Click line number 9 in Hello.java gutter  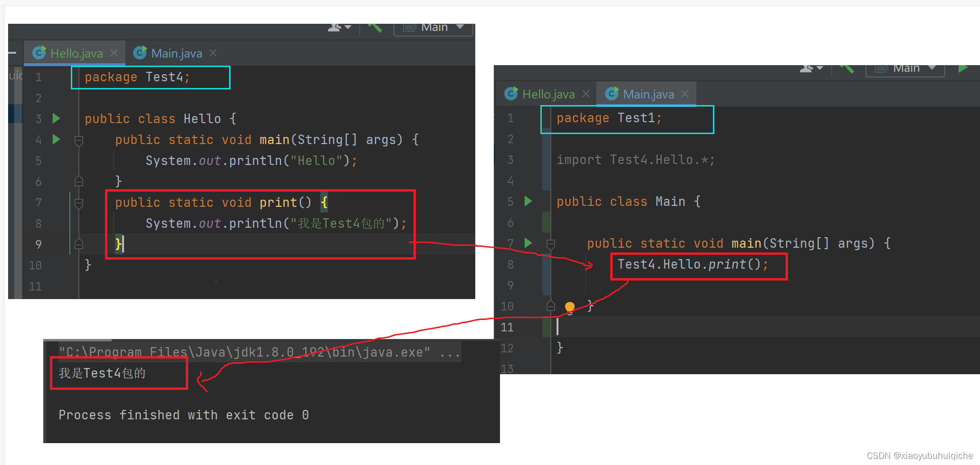pyautogui.click(x=38, y=244)
